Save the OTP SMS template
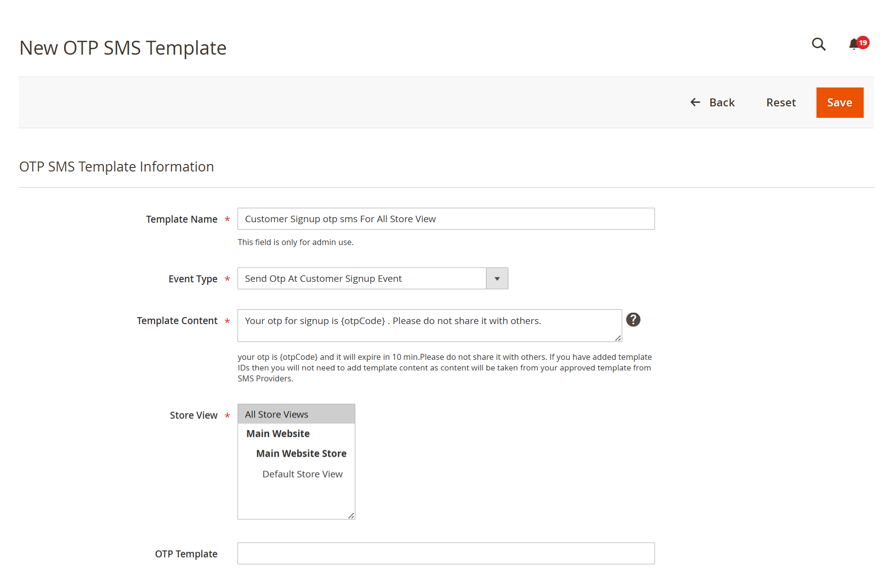This screenshot has height=588, width=894. click(840, 102)
